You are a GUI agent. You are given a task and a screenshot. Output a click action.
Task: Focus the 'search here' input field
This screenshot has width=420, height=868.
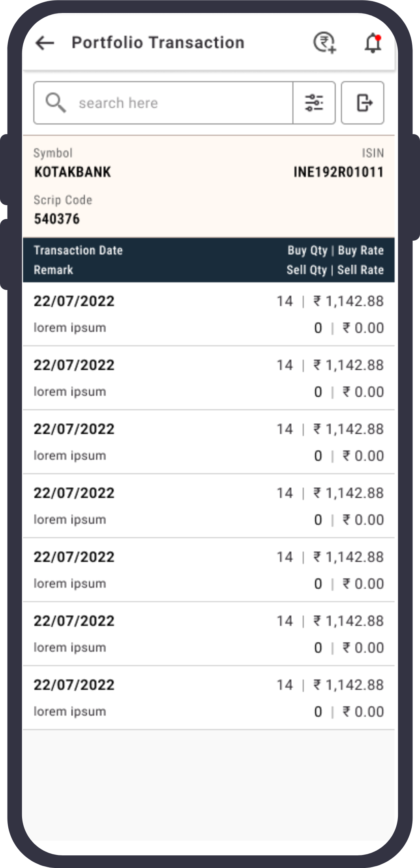pyautogui.click(x=163, y=103)
